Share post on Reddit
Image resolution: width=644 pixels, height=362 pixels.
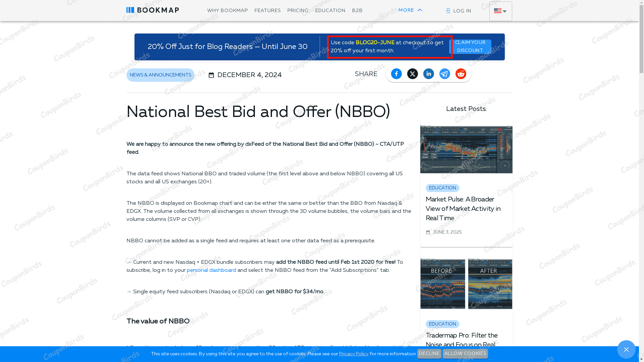tap(461, 74)
